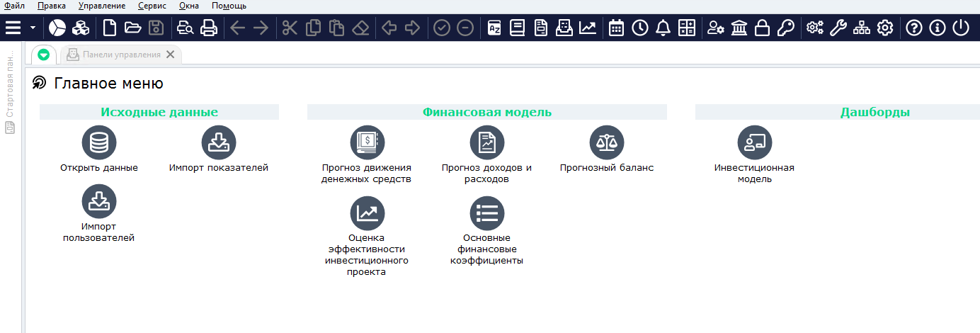Click the hierarchy structure toolbar icon
The height and width of the screenshot is (333, 980).
tap(862, 28)
